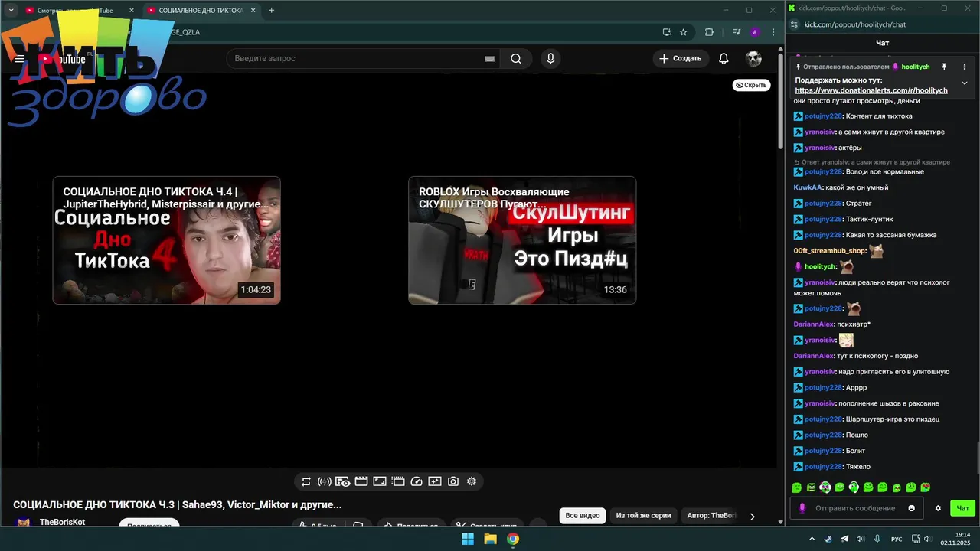The width and height of the screenshot is (980, 551).
Task: Click the message 'Тактик-лунтик' in chat
Action: pyautogui.click(x=869, y=219)
